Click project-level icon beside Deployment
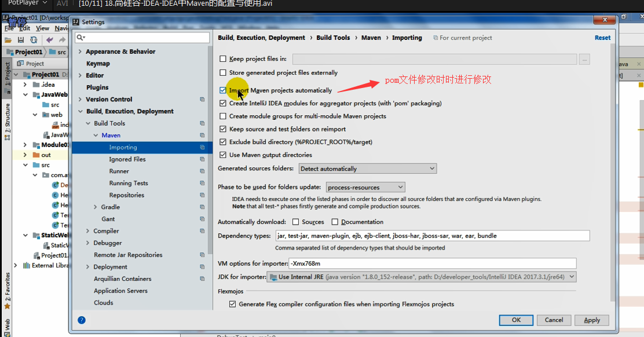 [x=202, y=267]
